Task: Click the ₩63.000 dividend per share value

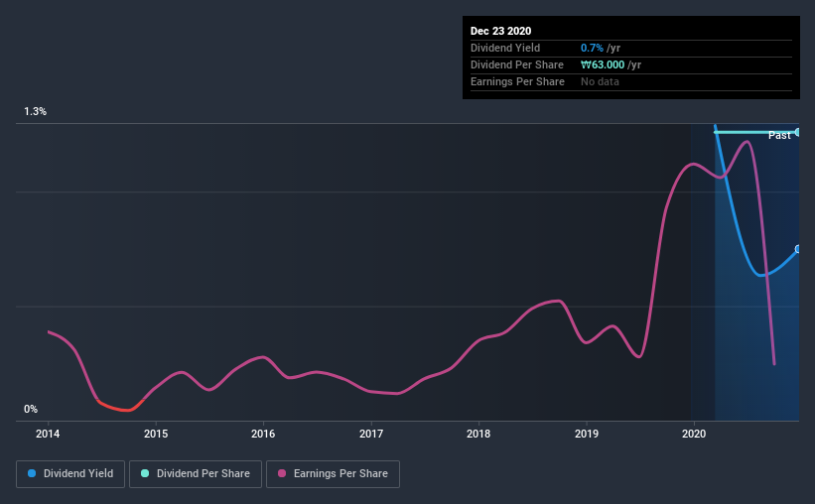Action: [x=603, y=64]
